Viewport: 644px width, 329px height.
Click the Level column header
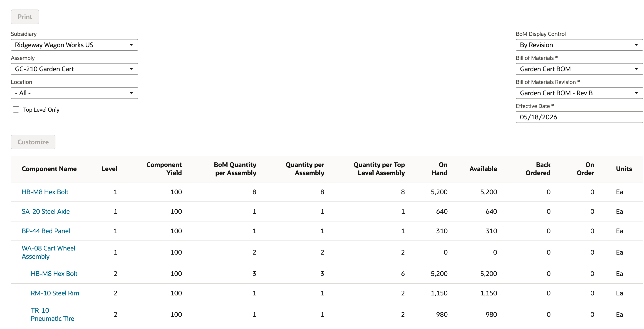109,169
